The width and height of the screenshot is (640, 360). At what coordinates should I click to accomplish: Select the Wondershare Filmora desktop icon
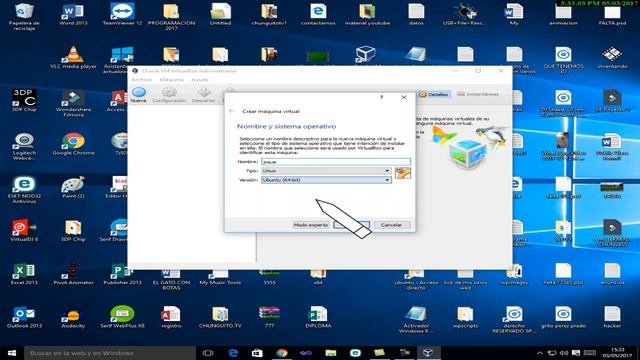73,103
